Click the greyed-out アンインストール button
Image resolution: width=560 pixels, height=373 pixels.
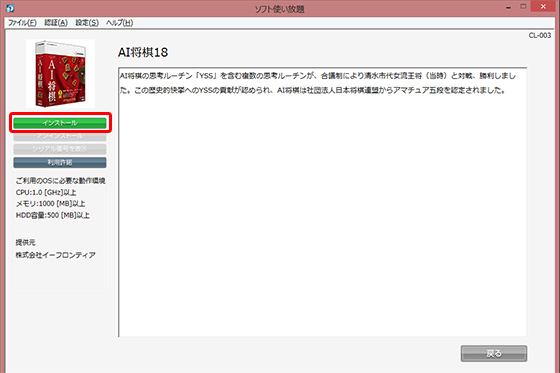click(x=60, y=136)
